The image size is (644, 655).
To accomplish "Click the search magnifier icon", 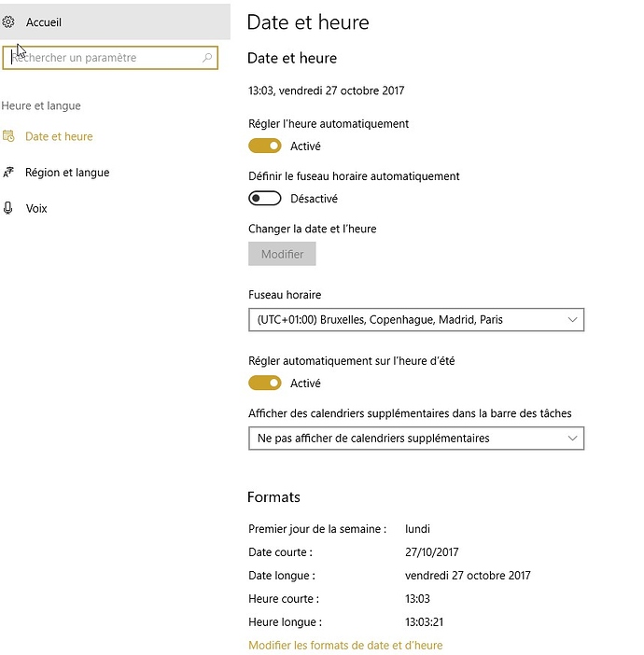I will tap(207, 58).
